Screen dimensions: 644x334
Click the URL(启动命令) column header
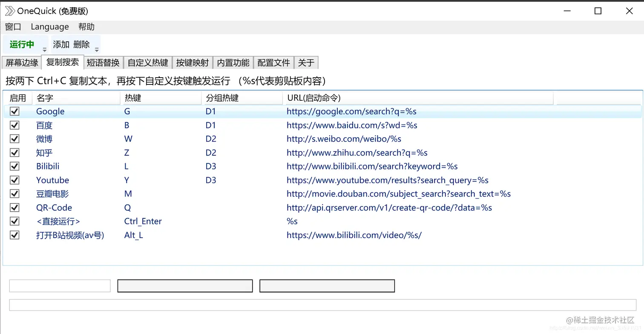click(418, 98)
